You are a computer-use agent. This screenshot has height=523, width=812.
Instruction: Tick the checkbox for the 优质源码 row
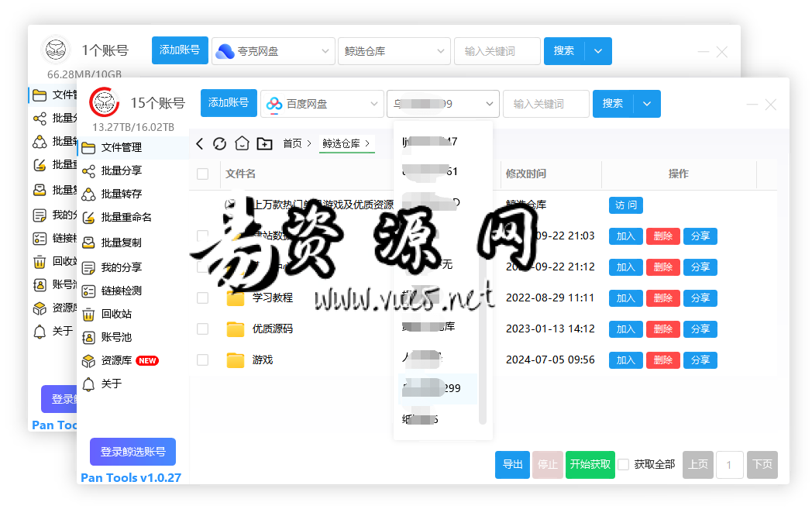click(x=202, y=329)
